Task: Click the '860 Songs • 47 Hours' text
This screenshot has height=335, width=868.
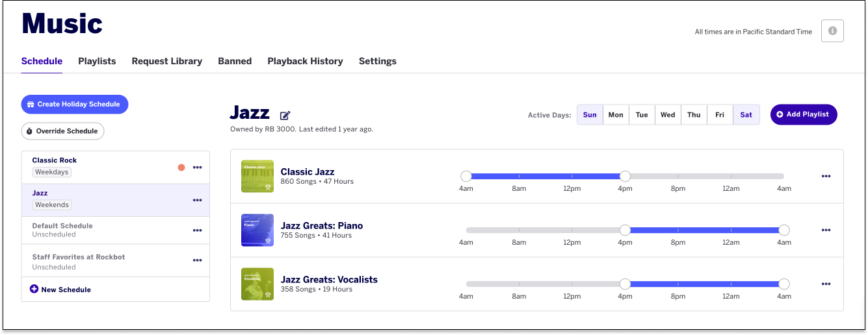Action: coord(317,182)
